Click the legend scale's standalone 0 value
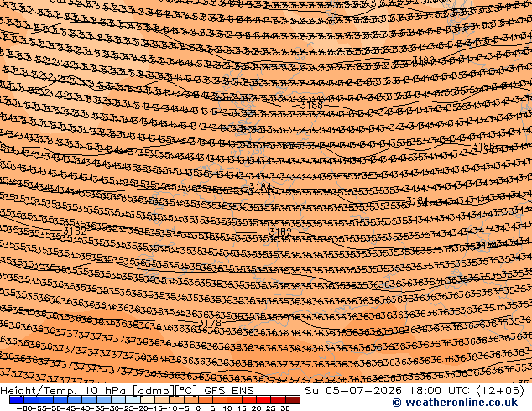 tap(199, 408)
